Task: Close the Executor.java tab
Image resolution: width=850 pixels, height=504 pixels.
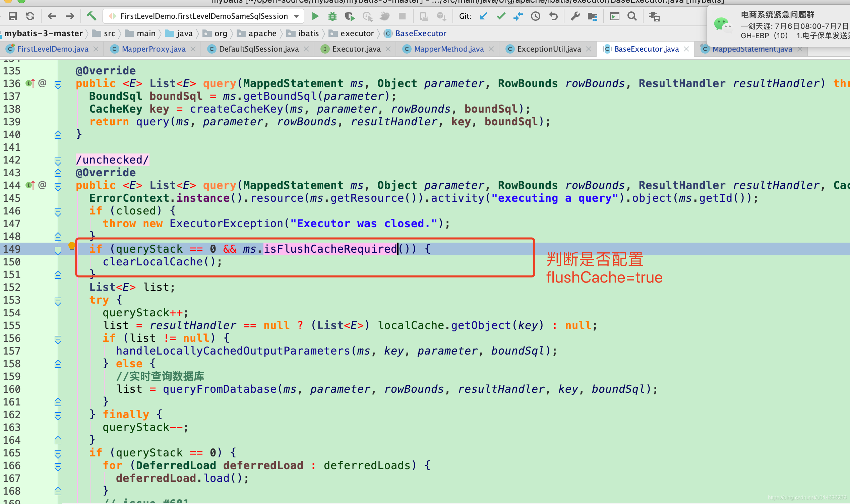Action: (388, 49)
